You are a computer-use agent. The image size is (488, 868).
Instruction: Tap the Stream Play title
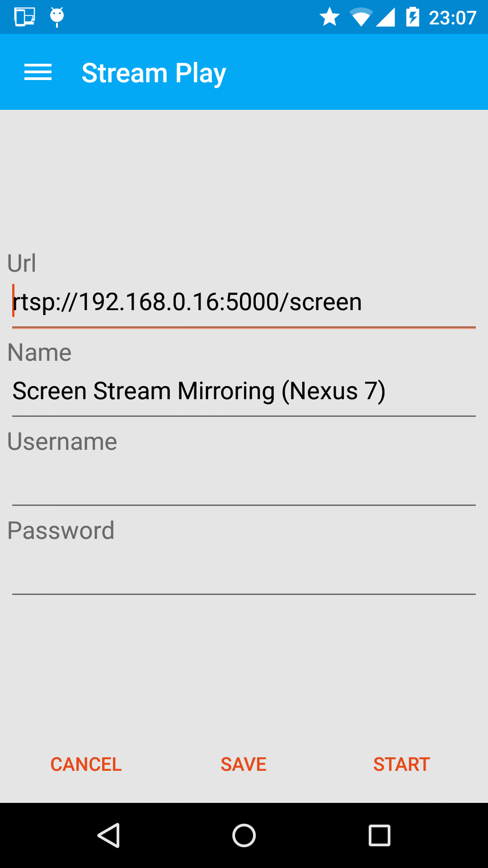(154, 73)
